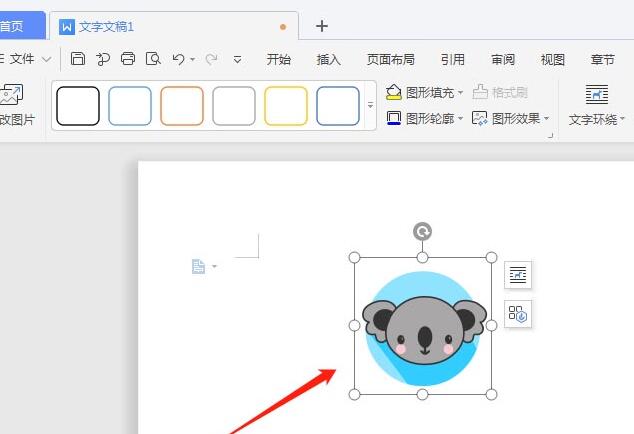Open the 图形轮廓 shape outline dropdown
634x434 pixels.
425,118
